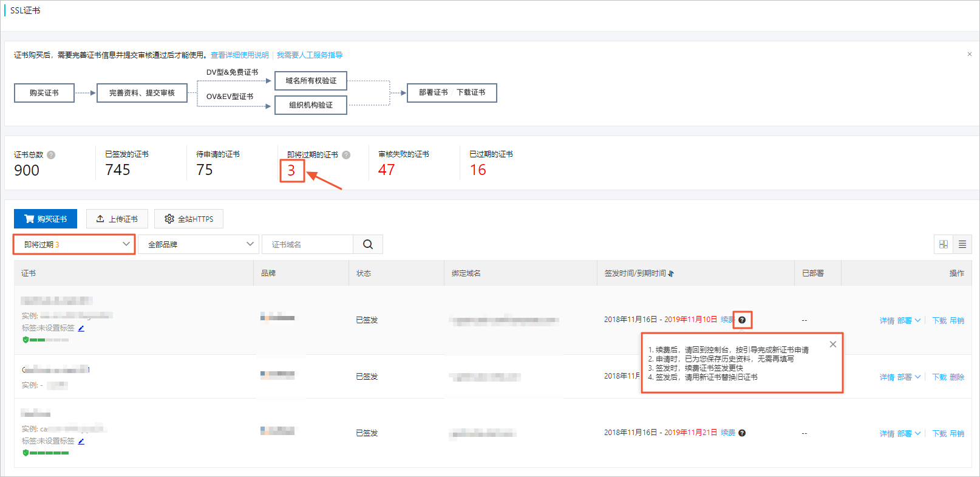Click the 组织机构验证 flowchart step
980x477 pixels.
point(311,105)
